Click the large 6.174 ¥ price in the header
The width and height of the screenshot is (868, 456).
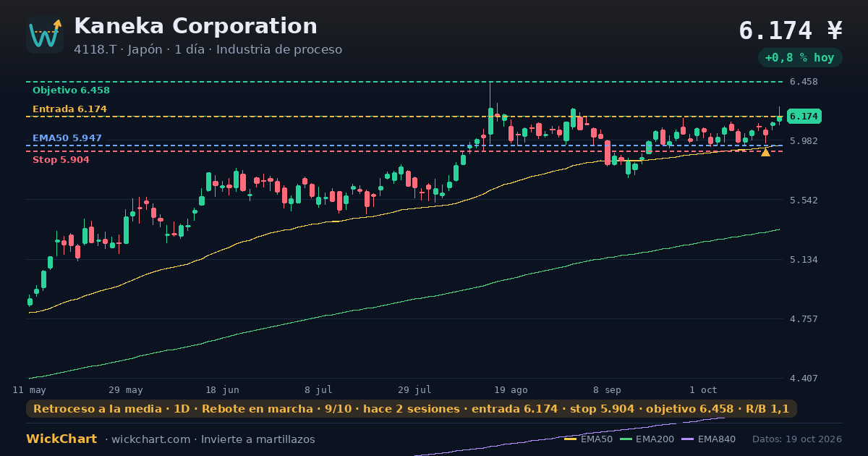coord(791,30)
